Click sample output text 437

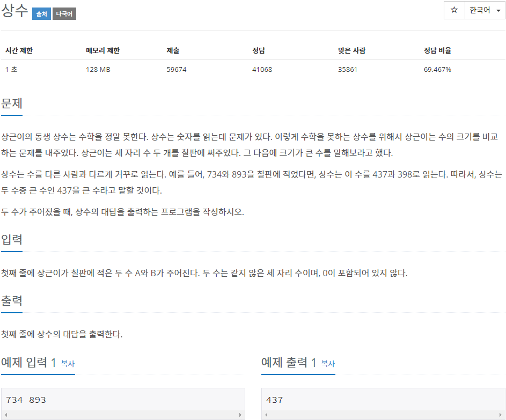click(x=274, y=400)
